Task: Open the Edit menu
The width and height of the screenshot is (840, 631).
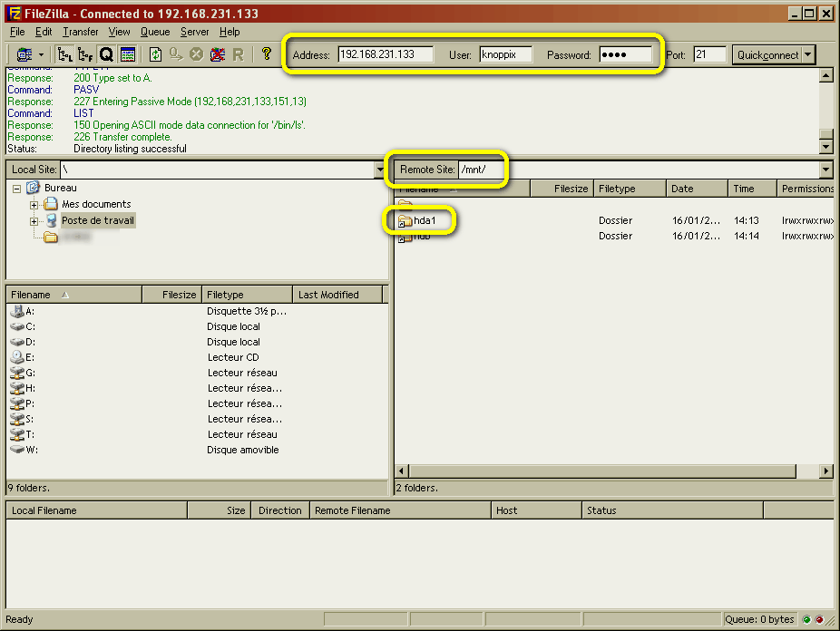Action: (44, 32)
